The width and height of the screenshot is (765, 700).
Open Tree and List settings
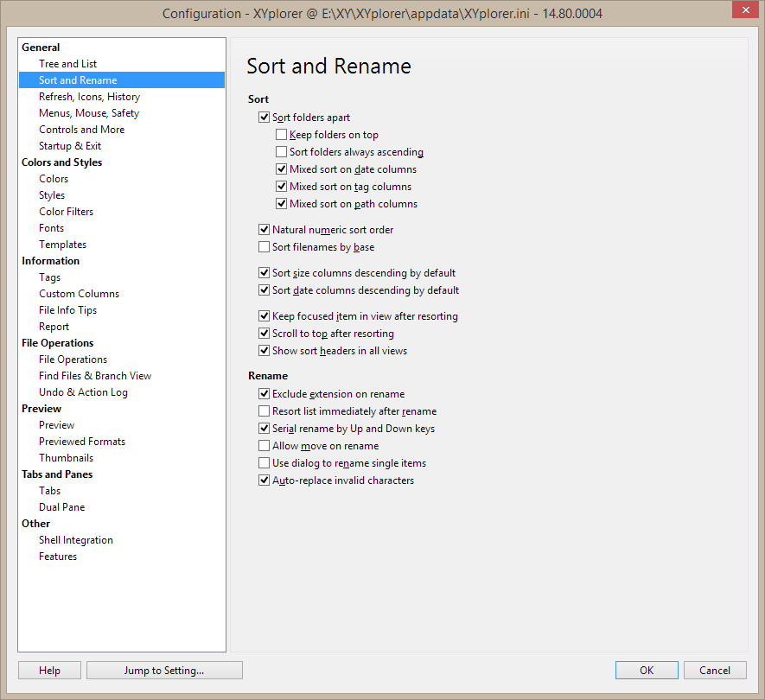[x=67, y=64]
